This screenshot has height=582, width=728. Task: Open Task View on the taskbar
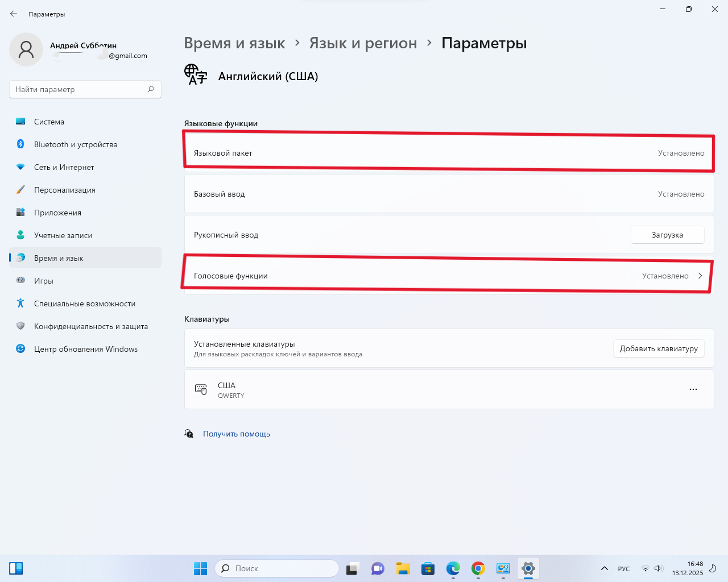click(x=353, y=568)
